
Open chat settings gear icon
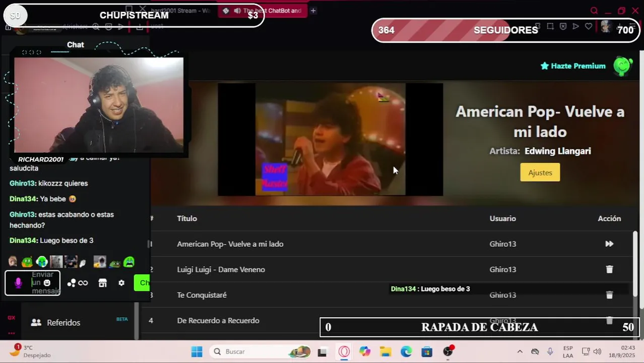[x=121, y=283]
